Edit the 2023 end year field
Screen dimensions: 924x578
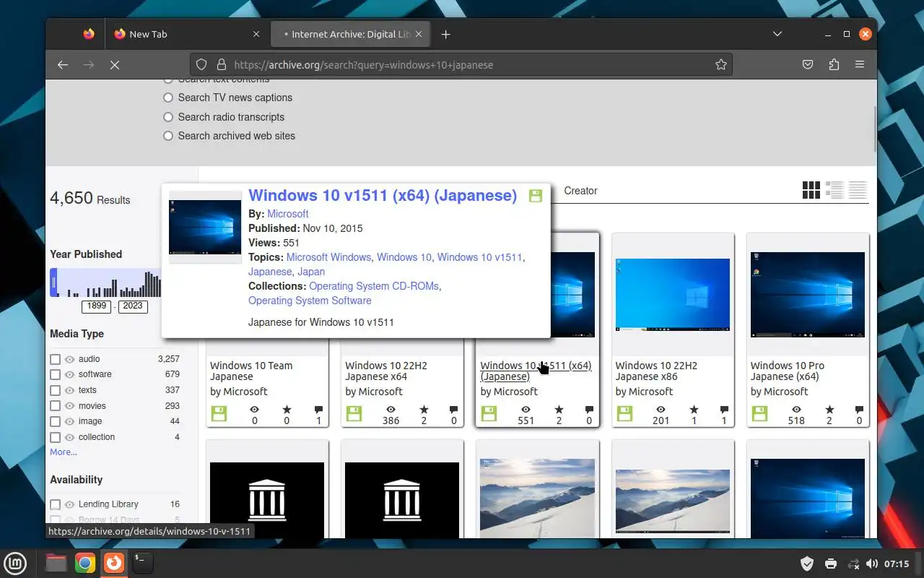coord(133,306)
